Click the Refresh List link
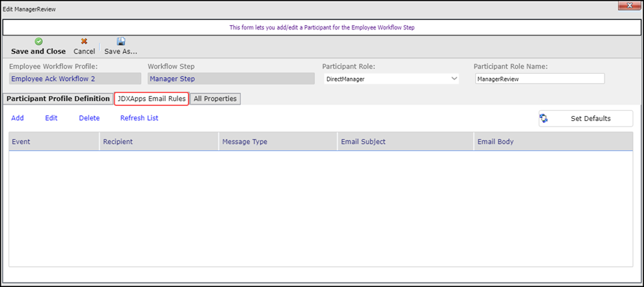This screenshot has height=287, width=644. pyautogui.click(x=139, y=118)
